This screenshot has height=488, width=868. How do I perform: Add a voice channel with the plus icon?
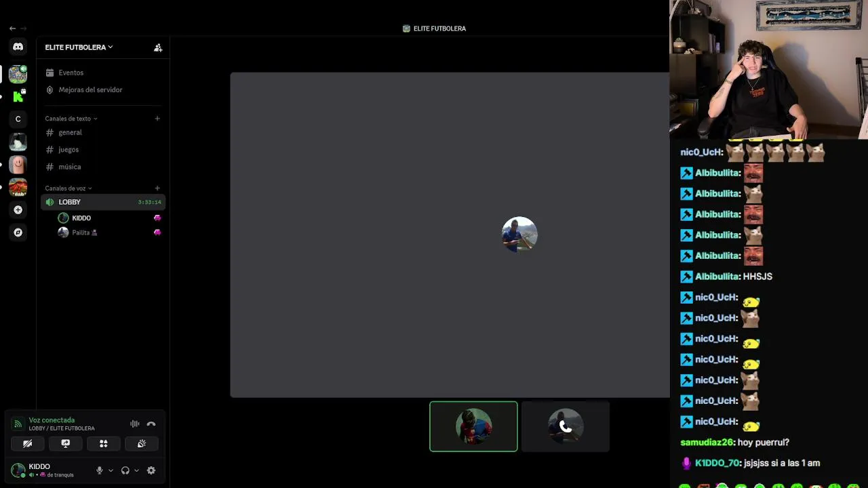(157, 188)
